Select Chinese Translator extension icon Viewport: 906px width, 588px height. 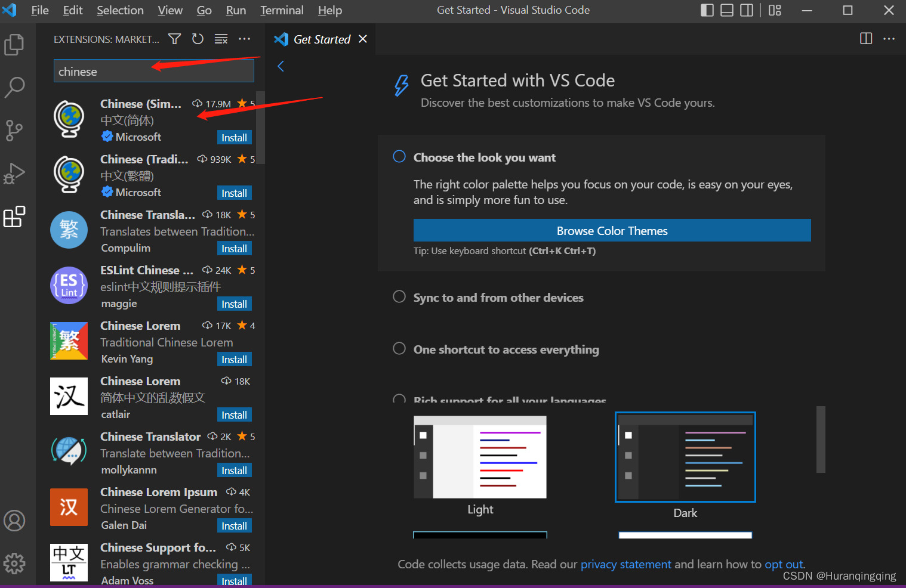(x=69, y=451)
